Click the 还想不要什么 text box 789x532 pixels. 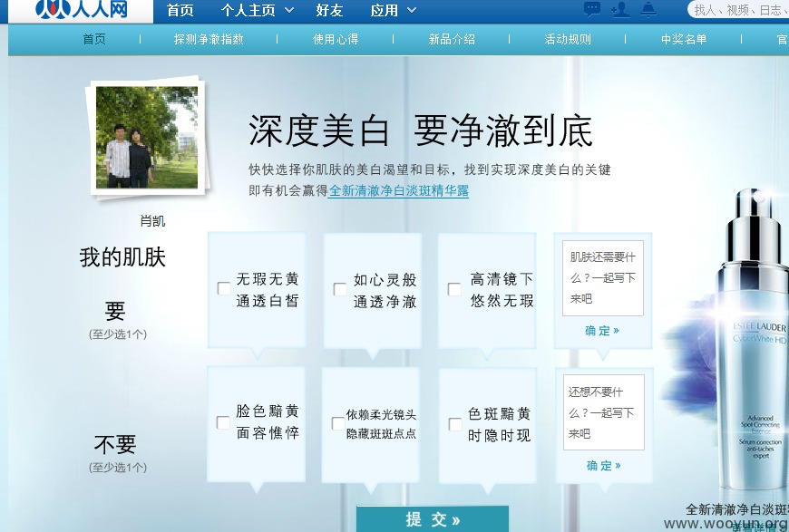point(603,412)
